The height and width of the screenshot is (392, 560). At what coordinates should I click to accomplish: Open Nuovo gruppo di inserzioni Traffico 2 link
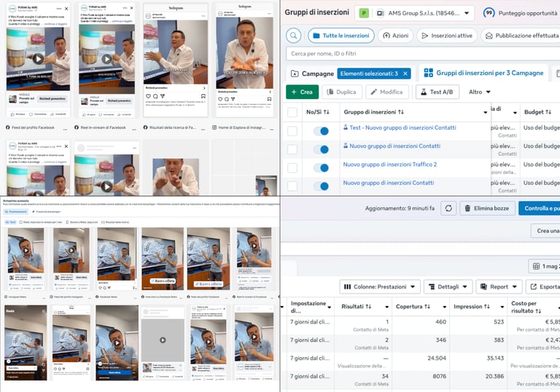[390, 164]
